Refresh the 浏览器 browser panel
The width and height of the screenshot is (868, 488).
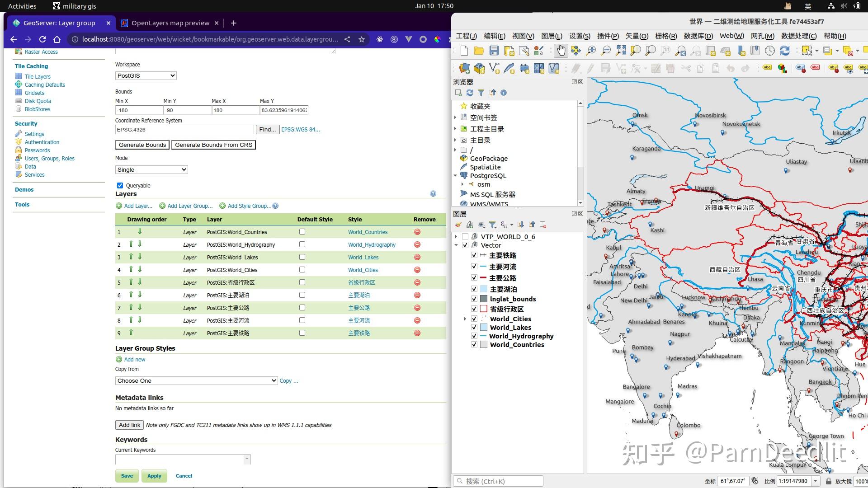[x=470, y=93]
